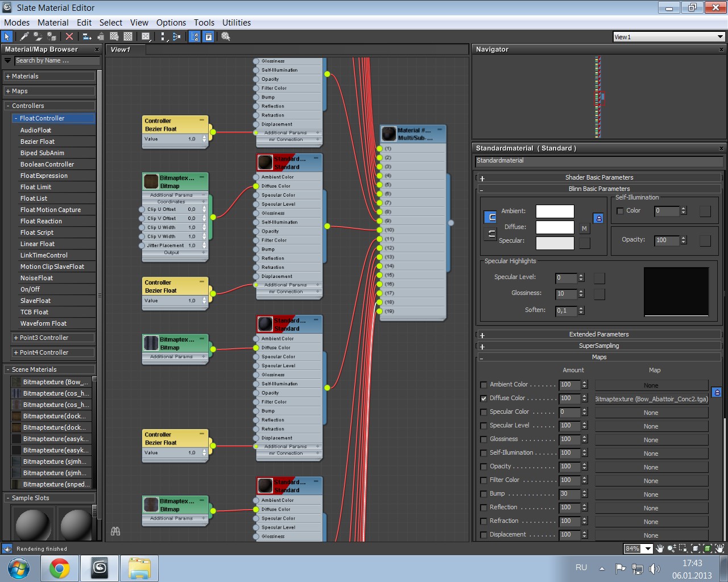Viewport: 728px width, 582px height.
Task: Open Chrome from Windows taskbar
Action: pyautogui.click(x=60, y=568)
